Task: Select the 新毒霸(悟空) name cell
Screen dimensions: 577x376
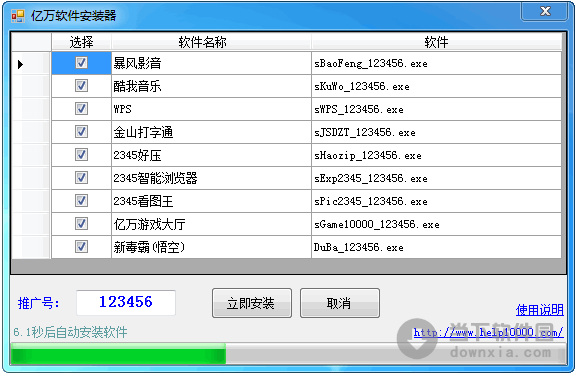Action: pyautogui.click(x=211, y=247)
